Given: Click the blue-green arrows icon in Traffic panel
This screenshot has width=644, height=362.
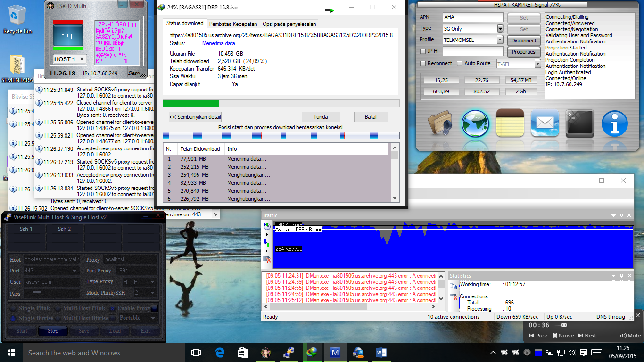Looking at the screenshot, I should (267, 243).
